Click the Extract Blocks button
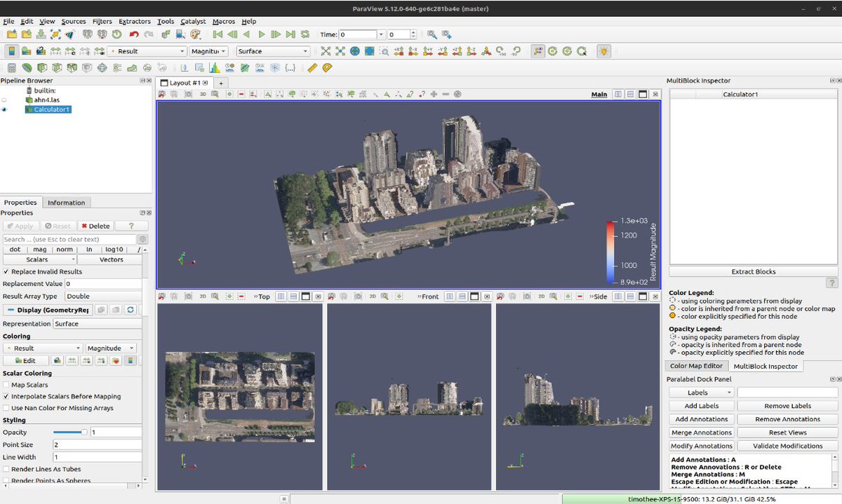Viewport: 842px width, 504px height. click(753, 271)
